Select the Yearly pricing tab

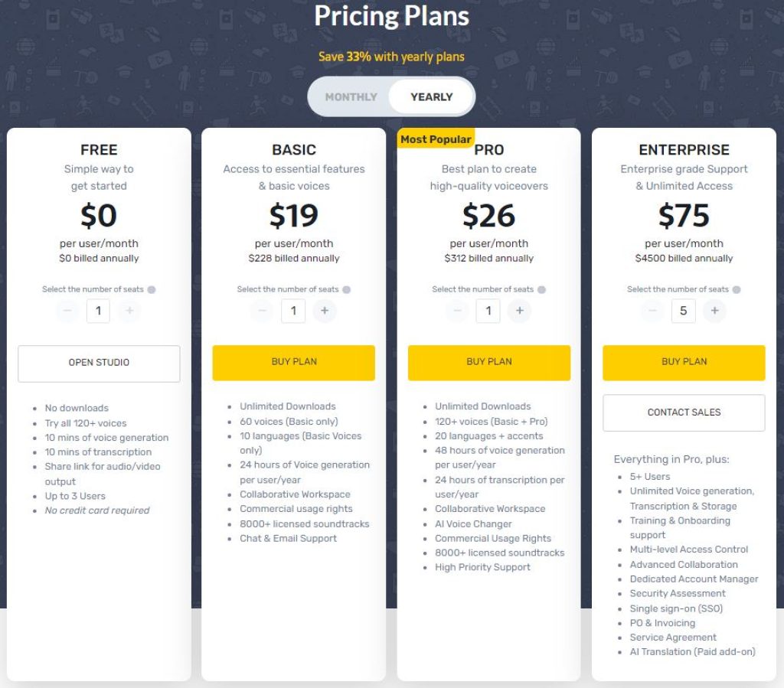point(430,97)
